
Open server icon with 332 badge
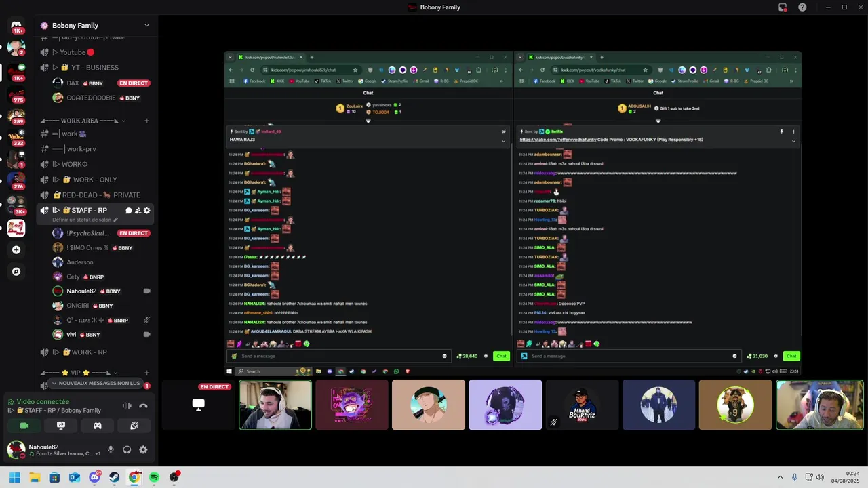coord(16,138)
